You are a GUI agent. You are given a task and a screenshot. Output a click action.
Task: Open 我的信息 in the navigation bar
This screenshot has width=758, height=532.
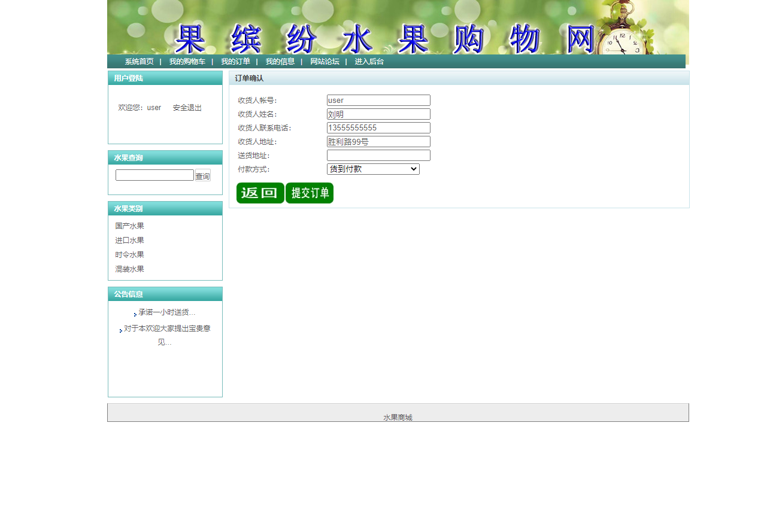(280, 62)
